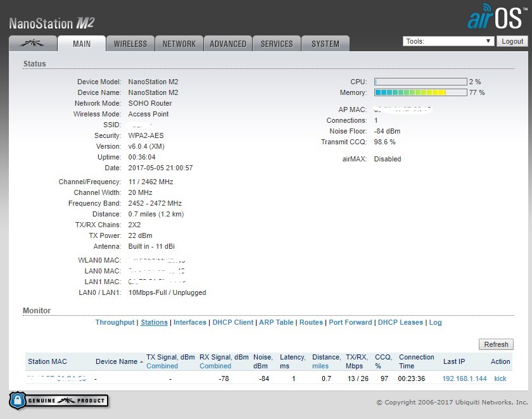
Task: Switch distance units via miles link
Action: (320, 366)
